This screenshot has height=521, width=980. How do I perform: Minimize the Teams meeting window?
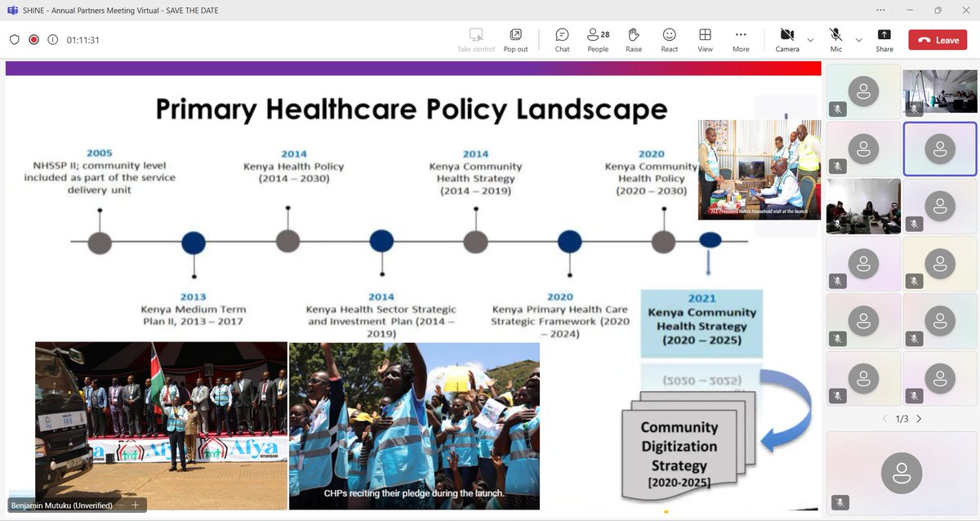pyautogui.click(x=910, y=11)
